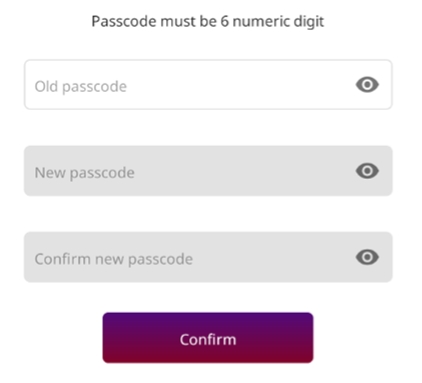422x383 pixels.
Task: Select the Confirm new passcode field
Action: pyautogui.click(x=208, y=257)
